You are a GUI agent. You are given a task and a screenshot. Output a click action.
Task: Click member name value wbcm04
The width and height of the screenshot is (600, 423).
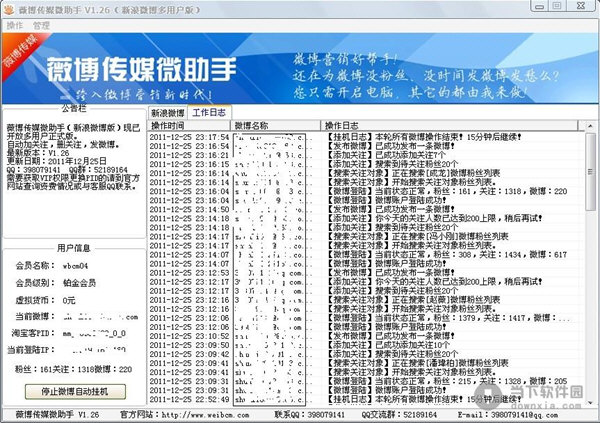tap(75, 266)
